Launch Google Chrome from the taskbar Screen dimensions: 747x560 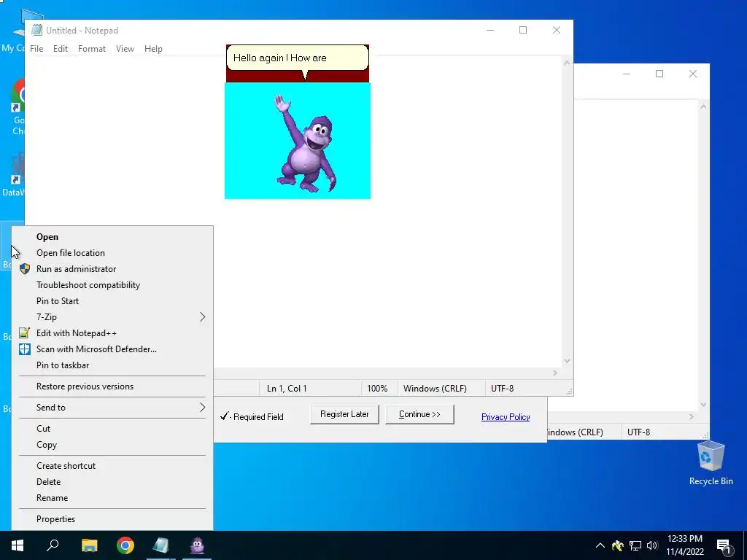(x=125, y=545)
